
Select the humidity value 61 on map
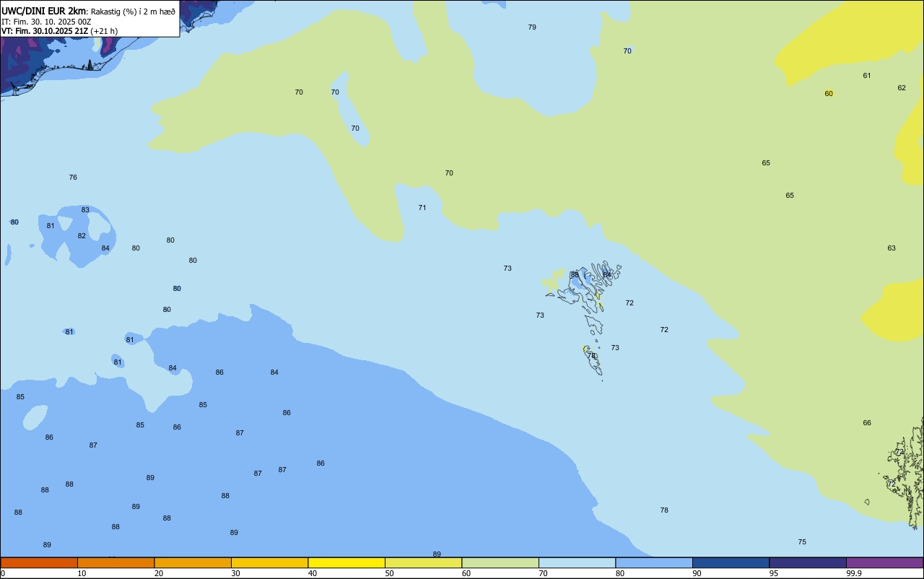(867, 76)
